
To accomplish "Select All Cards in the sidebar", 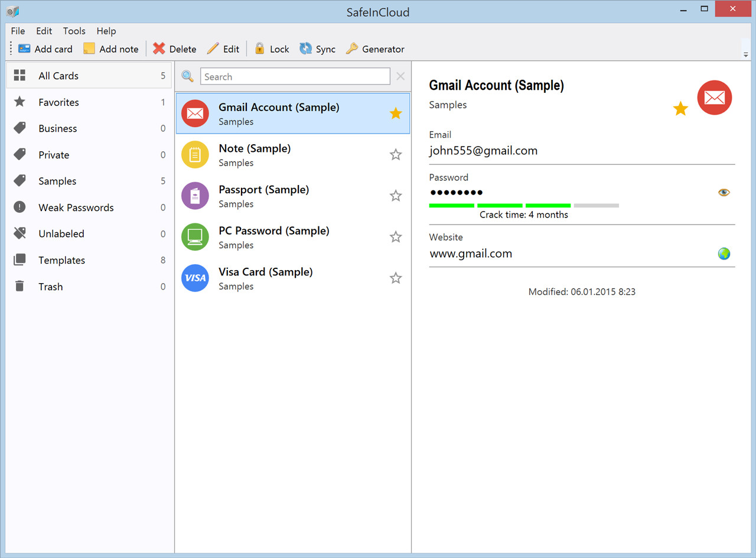I will tap(89, 76).
